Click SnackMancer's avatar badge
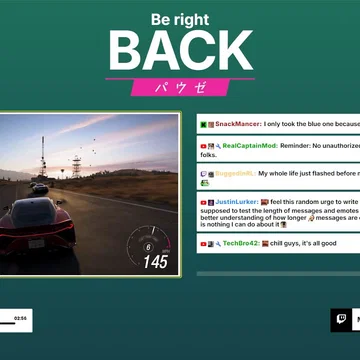Viewport: 360px width, 360px height. click(x=211, y=124)
